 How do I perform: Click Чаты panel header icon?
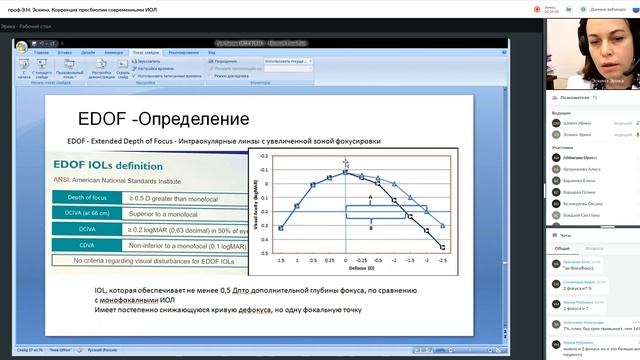click(x=555, y=235)
